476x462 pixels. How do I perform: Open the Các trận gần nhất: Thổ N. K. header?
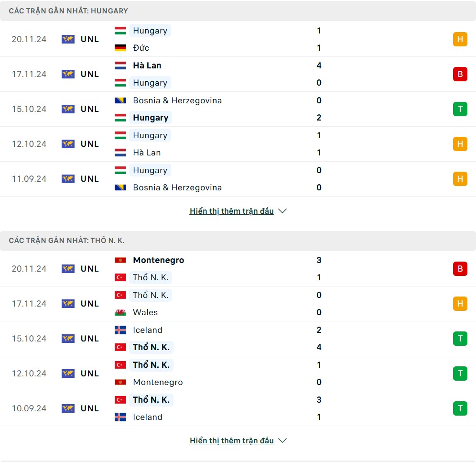click(x=66, y=241)
